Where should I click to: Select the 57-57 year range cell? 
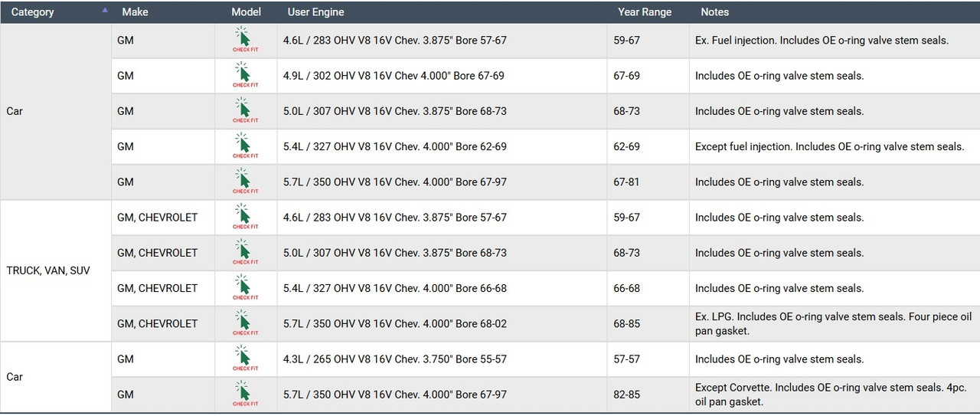point(626,359)
